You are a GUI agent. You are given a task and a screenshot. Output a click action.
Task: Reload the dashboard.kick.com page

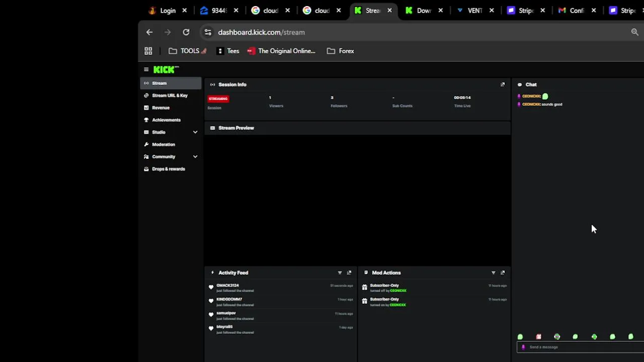click(x=186, y=32)
